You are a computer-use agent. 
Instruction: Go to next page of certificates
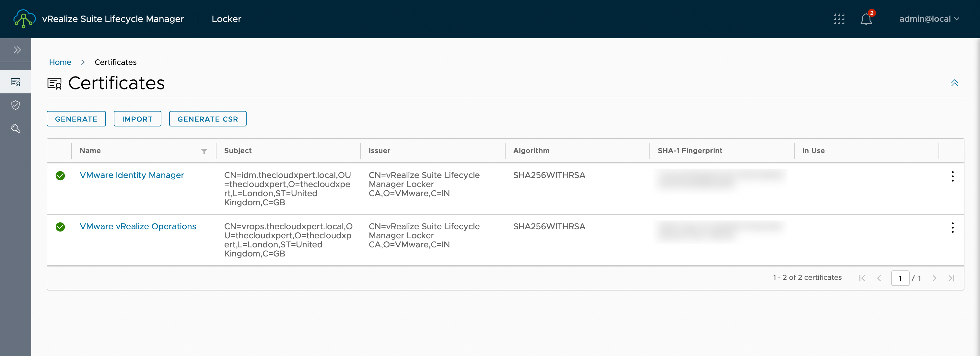[x=934, y=278]
